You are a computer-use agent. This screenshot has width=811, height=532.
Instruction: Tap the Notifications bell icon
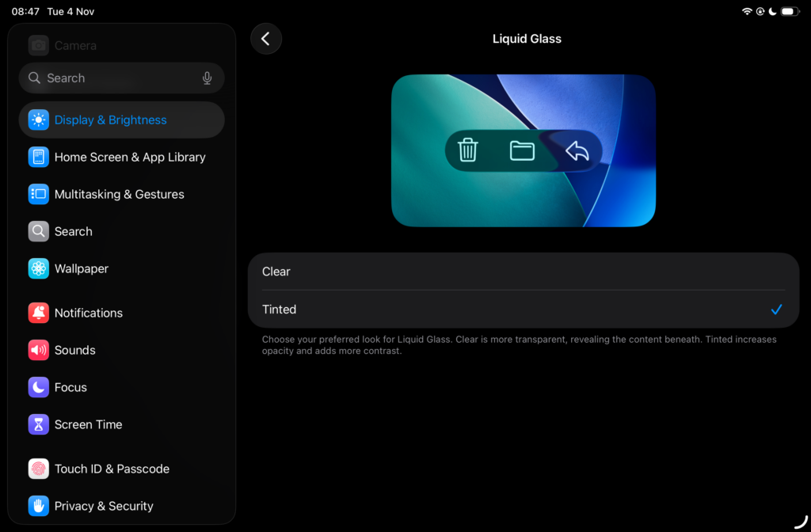pos(38,313)
